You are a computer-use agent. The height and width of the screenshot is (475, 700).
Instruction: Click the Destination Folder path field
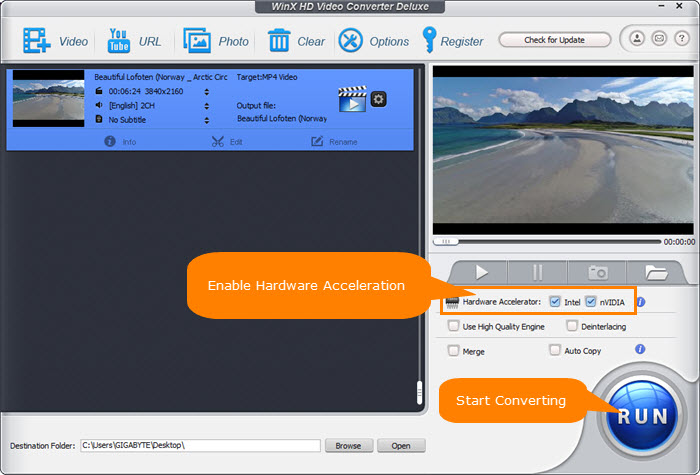(x=200, y=445)
